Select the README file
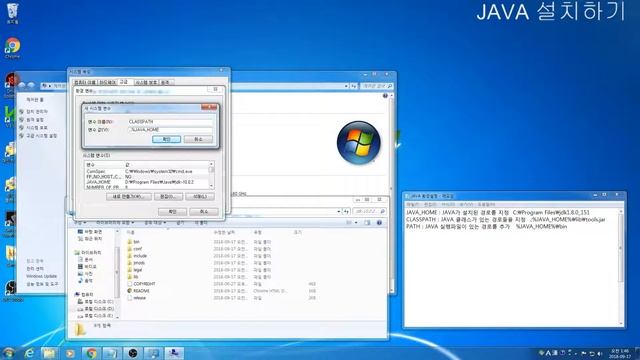This screenshot has height=360, width=640. (138, 291)
